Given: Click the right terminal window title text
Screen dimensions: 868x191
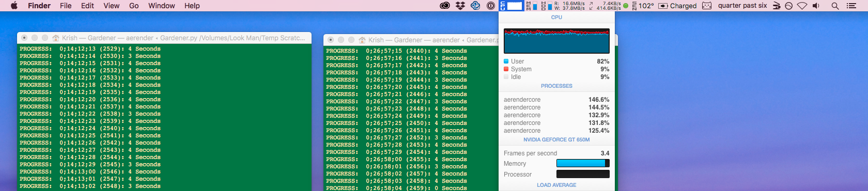Looking at the screenshot, I should pyautogui.click(x=433, y=40).
